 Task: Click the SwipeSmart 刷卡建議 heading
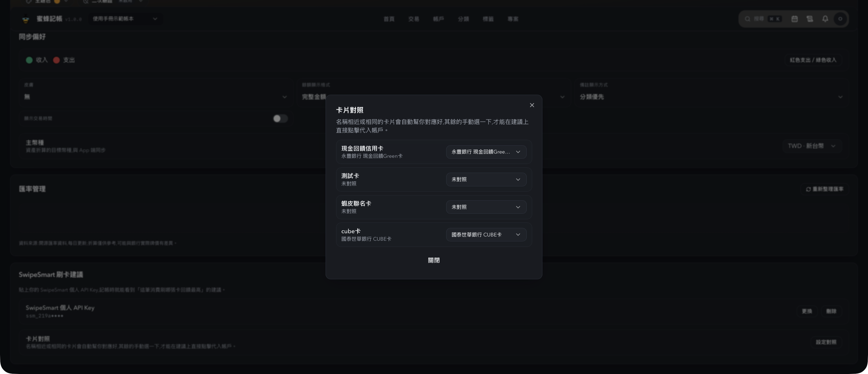tap(51, 274)
